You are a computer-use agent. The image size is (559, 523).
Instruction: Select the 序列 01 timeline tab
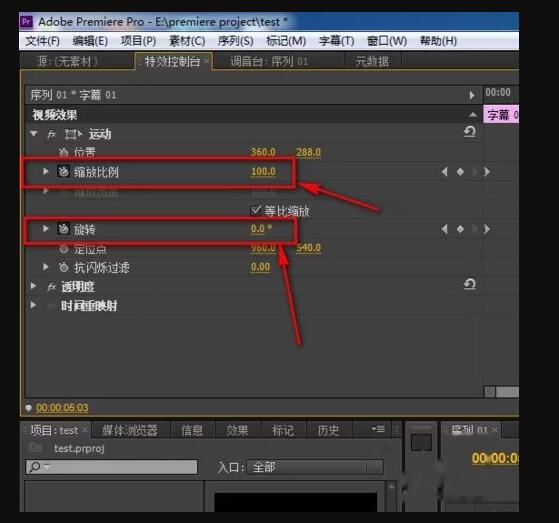point(469,430)
